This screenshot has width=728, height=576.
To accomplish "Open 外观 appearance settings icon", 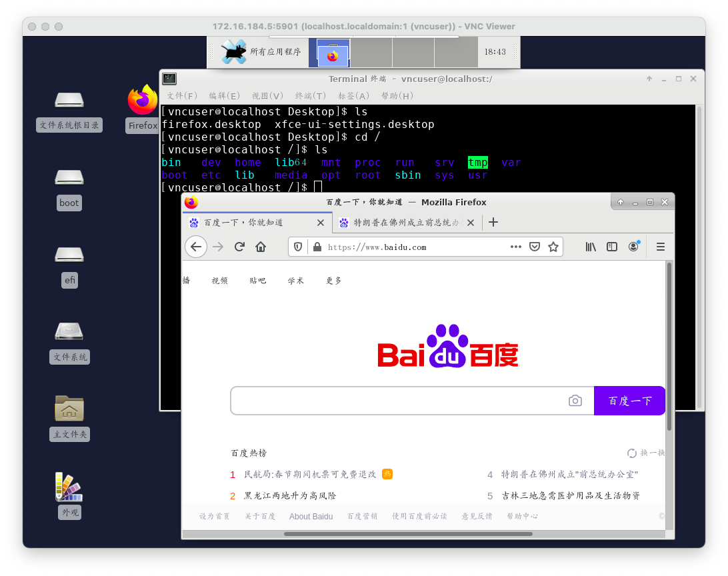I will [x=69, y=487].
